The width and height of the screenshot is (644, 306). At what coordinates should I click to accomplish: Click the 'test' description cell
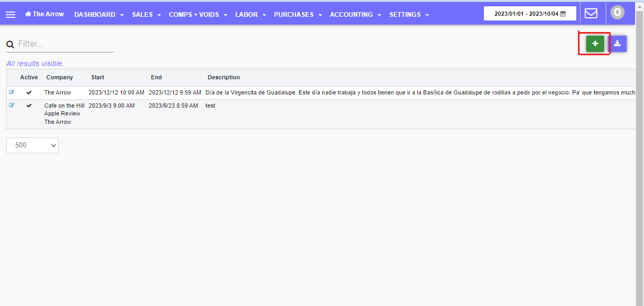tap(210, 105)
